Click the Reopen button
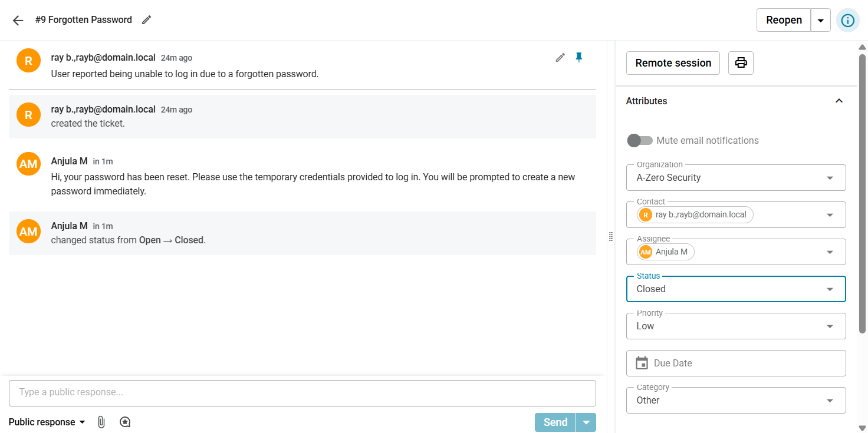This screenshot has height=433, width=868. point(784,20)
